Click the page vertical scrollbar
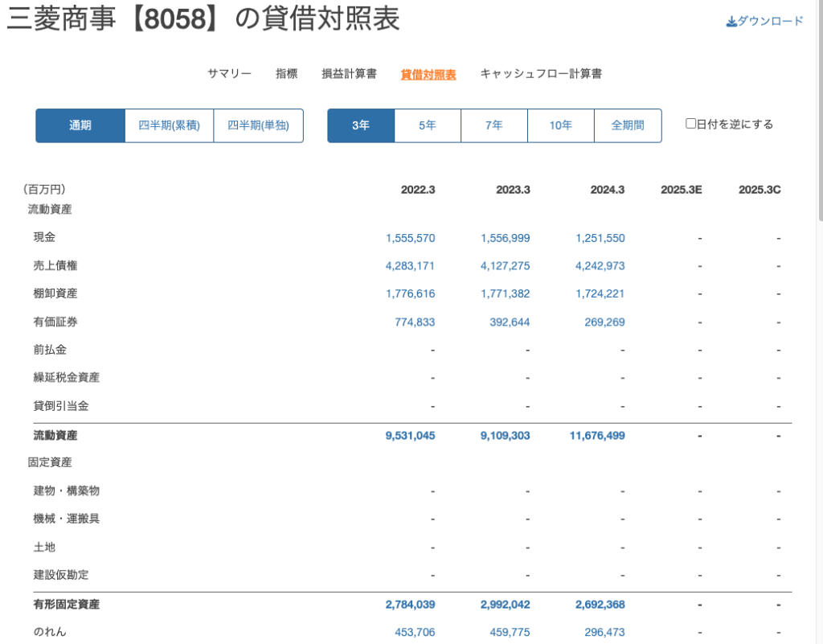Viewport: 823px width, 644px height. pyautogui.click(x=820, y=110)
